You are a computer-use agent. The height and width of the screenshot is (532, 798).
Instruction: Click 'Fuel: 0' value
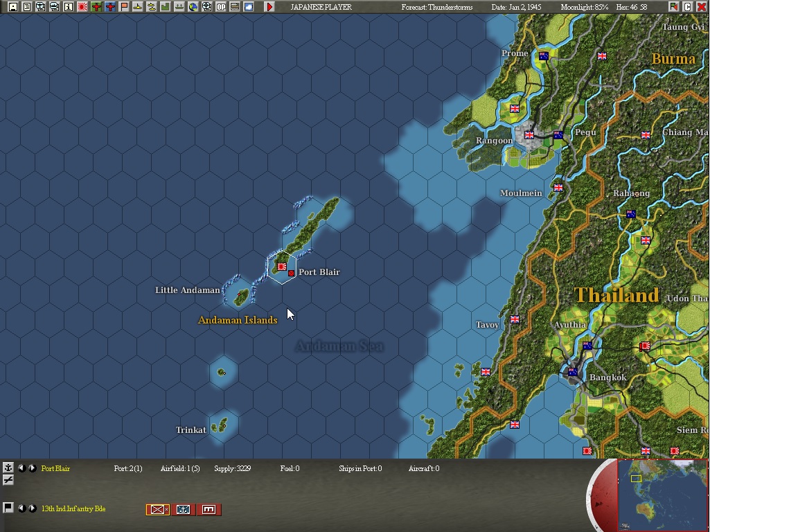[290, 468]
